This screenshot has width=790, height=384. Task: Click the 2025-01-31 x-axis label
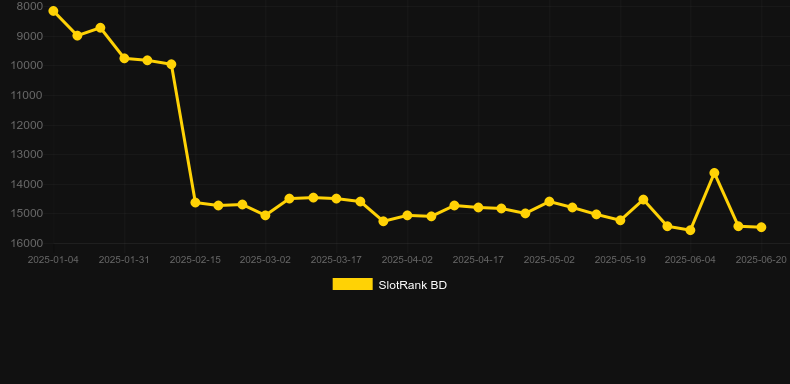coord(124,260)
